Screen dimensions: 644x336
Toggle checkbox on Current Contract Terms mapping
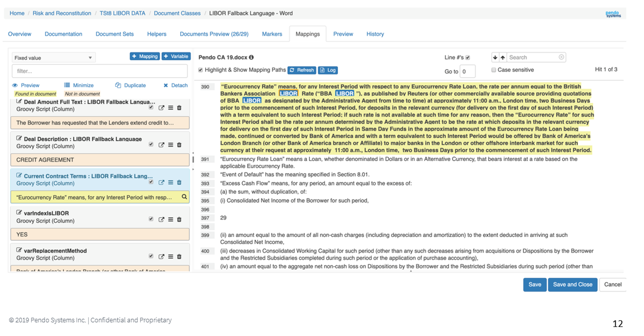click(151, 182)
